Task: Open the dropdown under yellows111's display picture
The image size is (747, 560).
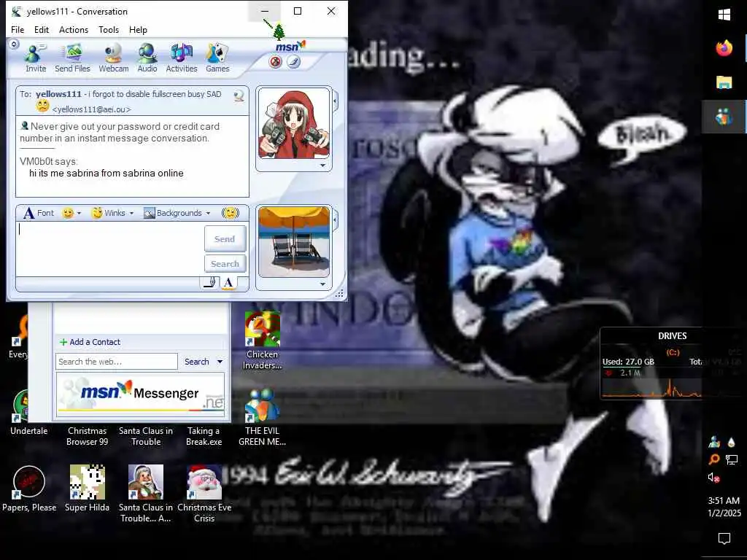Action: [322, 166]
